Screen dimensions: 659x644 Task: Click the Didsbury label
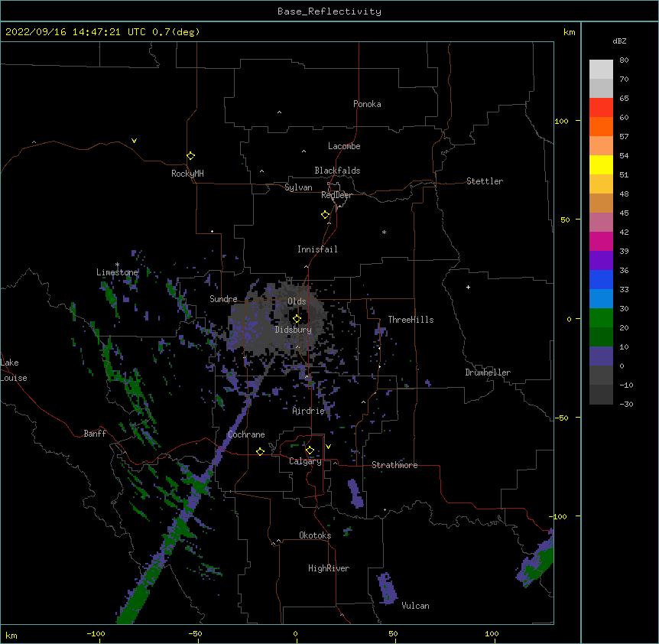pos(294,330)
